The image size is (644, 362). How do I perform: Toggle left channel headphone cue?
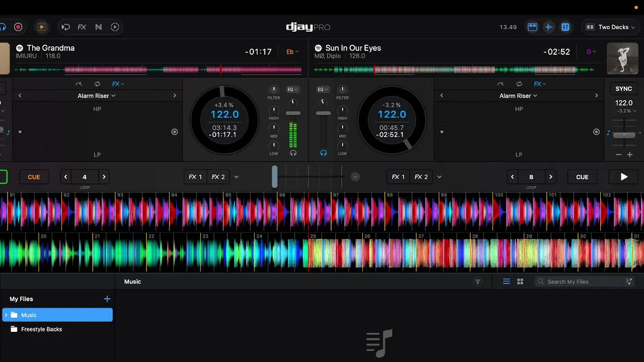pos(293,153)
